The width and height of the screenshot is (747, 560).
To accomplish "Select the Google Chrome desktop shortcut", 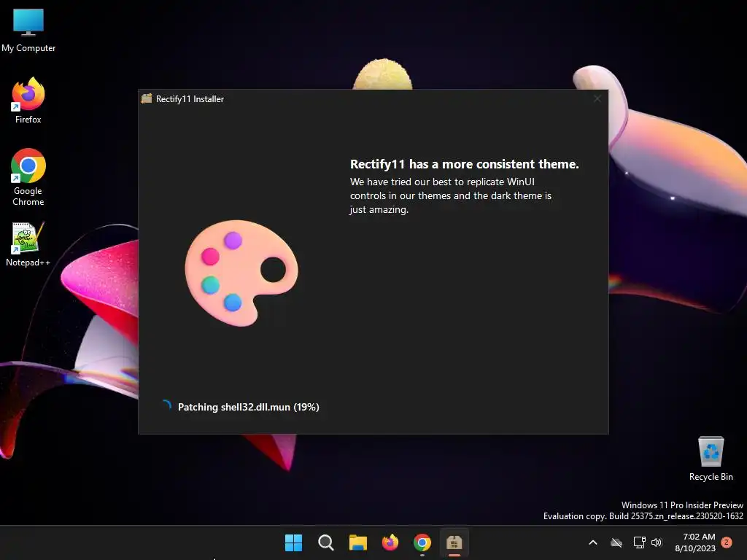I will coord(28,177).
